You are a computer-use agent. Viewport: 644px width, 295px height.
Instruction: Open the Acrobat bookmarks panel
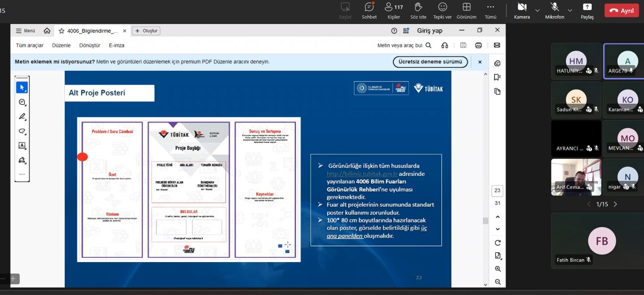tap(497, 77)
